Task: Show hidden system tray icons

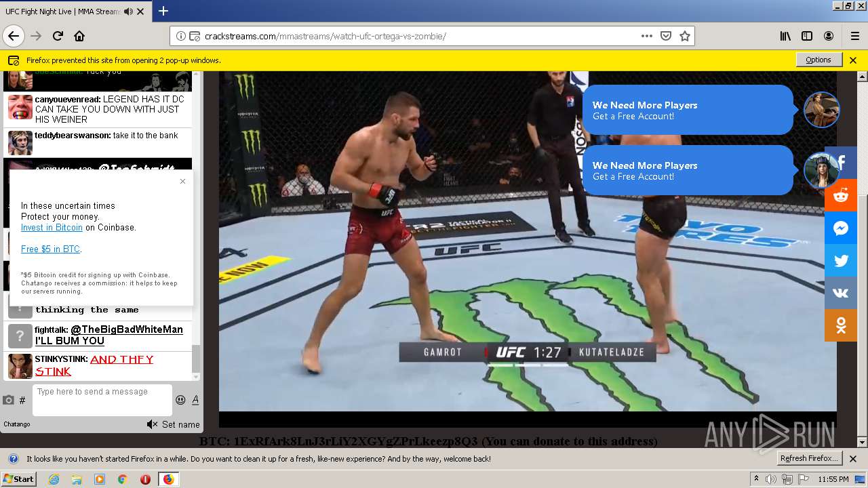Action: [757, 479]
